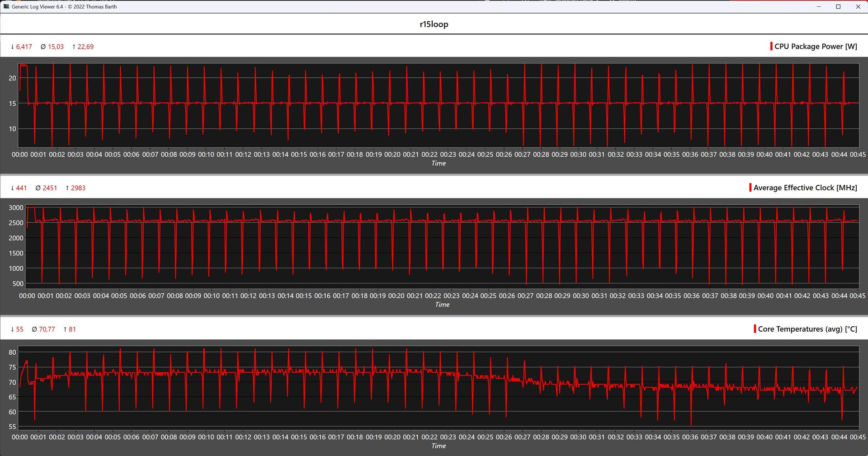Click the power minimum value 6,417
This screenshot has width=868, height=456.
click(24, 47)
